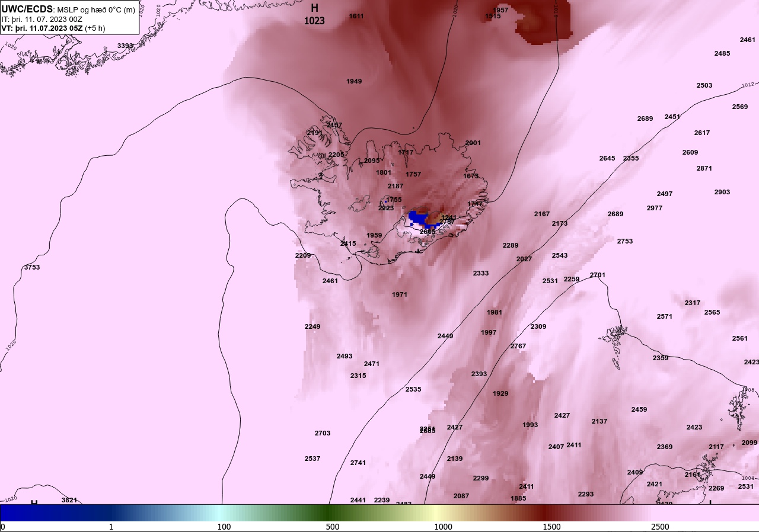Viewport: 759px width, 532px height.
Task: Click the 1929 height value
Action: click(500, 393)
